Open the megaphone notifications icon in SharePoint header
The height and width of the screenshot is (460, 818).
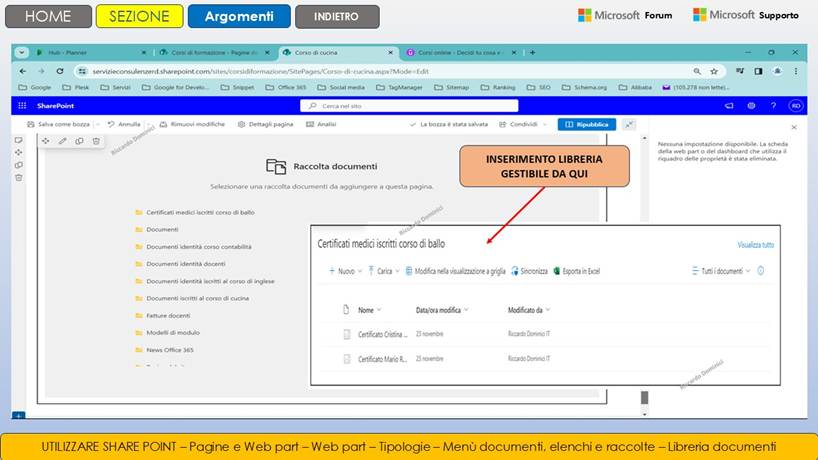click(x=729, y=106)
